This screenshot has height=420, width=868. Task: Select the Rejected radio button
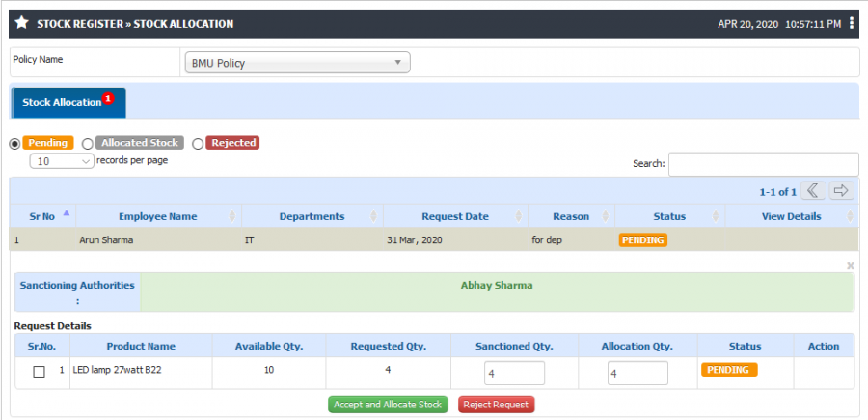click(198, 144)
